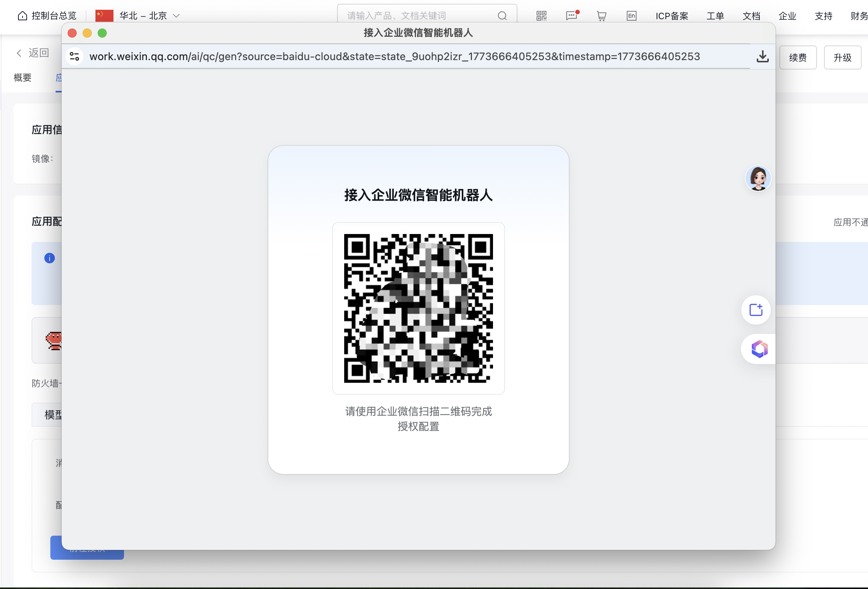Screen dimensions: 868x589
Task: Focus the product keyword search field
Action: pos(417,16)
